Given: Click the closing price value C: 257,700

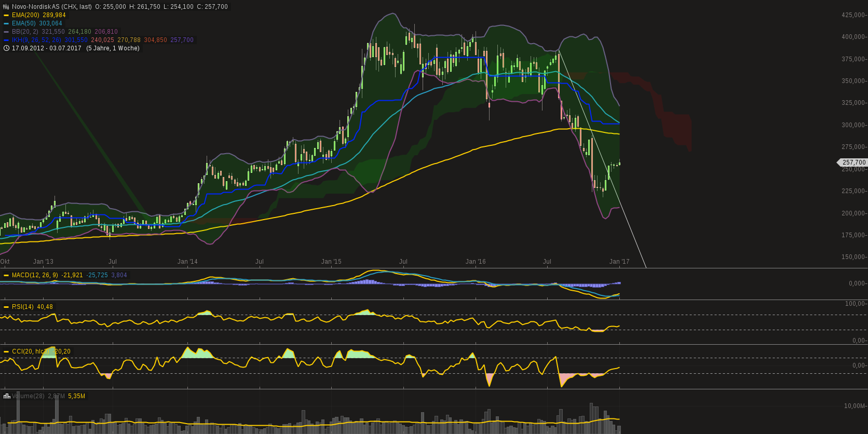Looking at the screenshot, I should click(212, 7).
